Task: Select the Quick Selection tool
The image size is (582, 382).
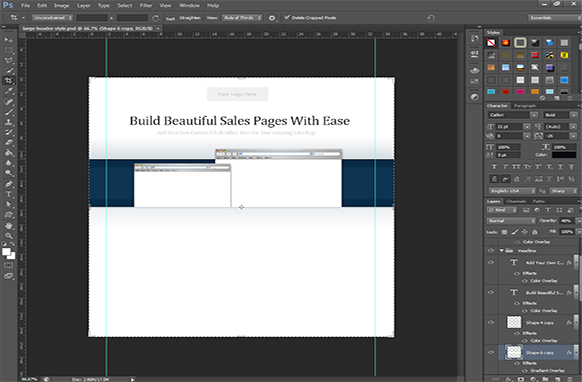Action: [9, 71]
